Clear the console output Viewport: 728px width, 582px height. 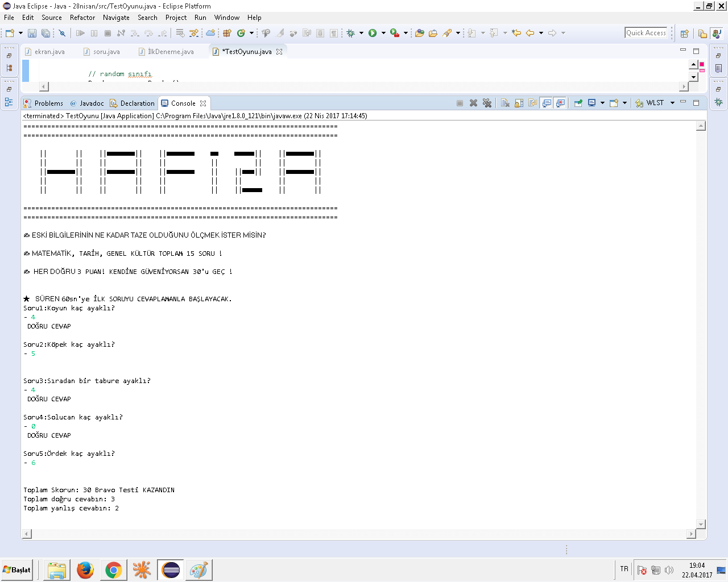pos(505,103)
